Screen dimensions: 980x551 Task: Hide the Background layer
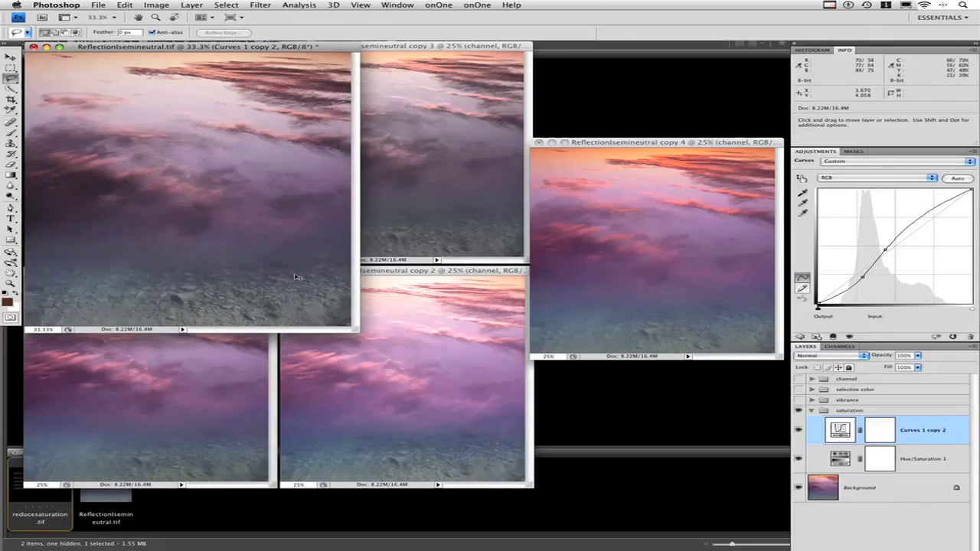799,487
